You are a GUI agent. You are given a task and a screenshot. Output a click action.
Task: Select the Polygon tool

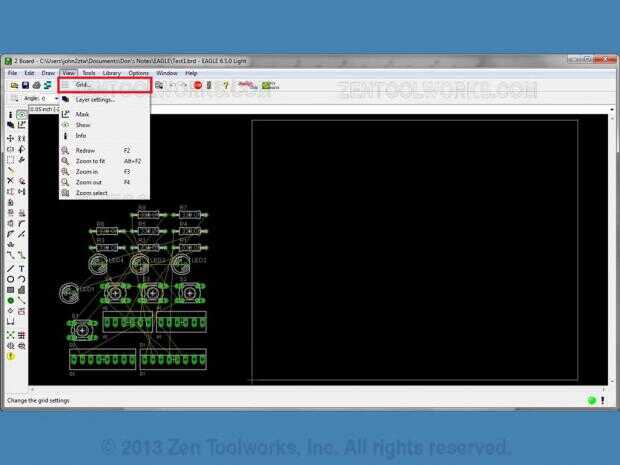click(x=21, y=290)
